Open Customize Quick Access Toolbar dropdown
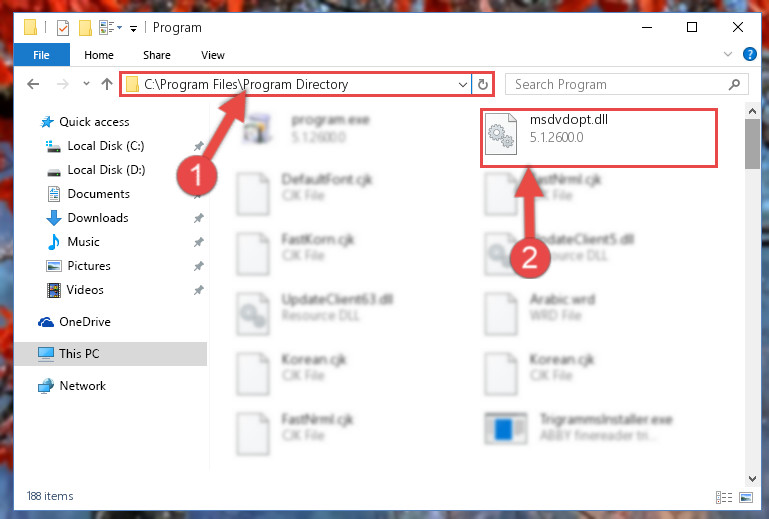This screenshot has height=519, width=769. [133, 29]
